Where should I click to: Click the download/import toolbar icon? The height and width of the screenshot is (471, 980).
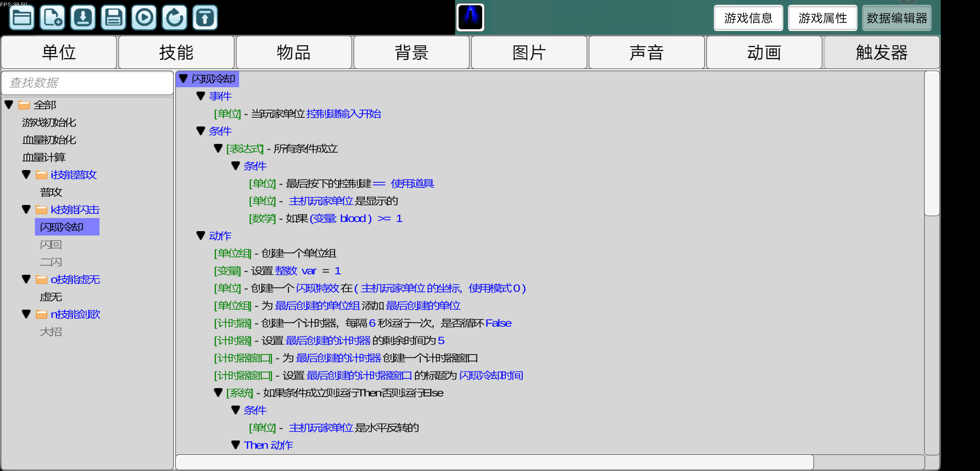(x=83, y=17)
